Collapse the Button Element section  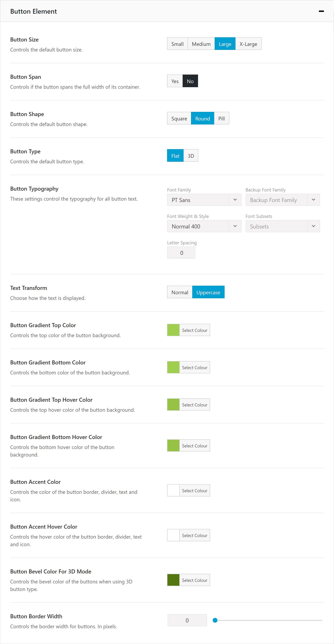[x=321, y=11]
